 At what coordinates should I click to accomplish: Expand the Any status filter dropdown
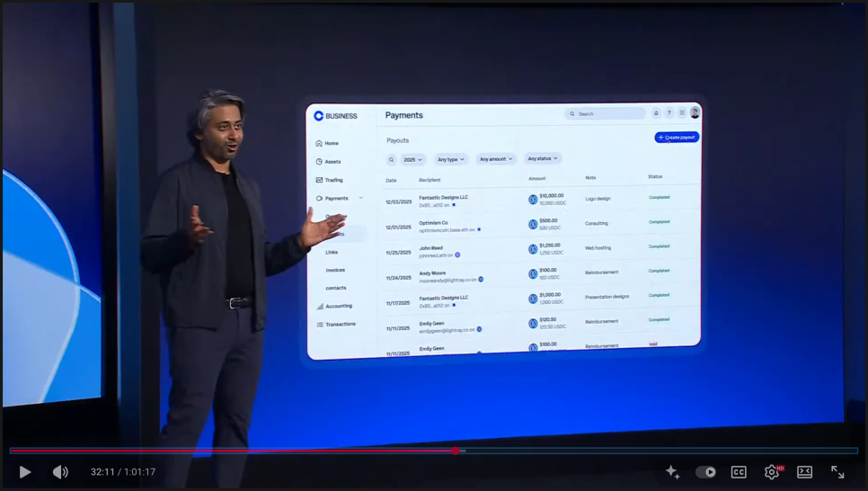[543, 158]
